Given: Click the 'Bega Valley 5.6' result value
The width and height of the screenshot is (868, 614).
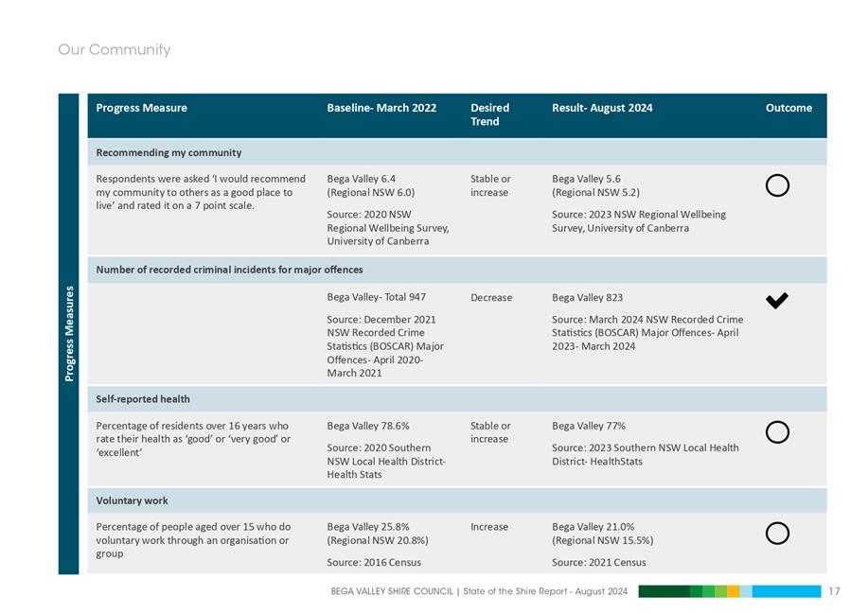Looking at the screenshot, I should click(586, 179).
